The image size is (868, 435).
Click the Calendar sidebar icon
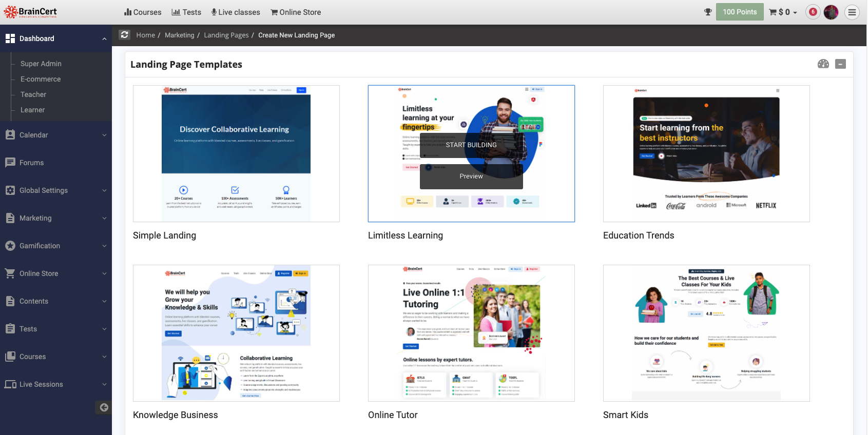click(10, 135)
